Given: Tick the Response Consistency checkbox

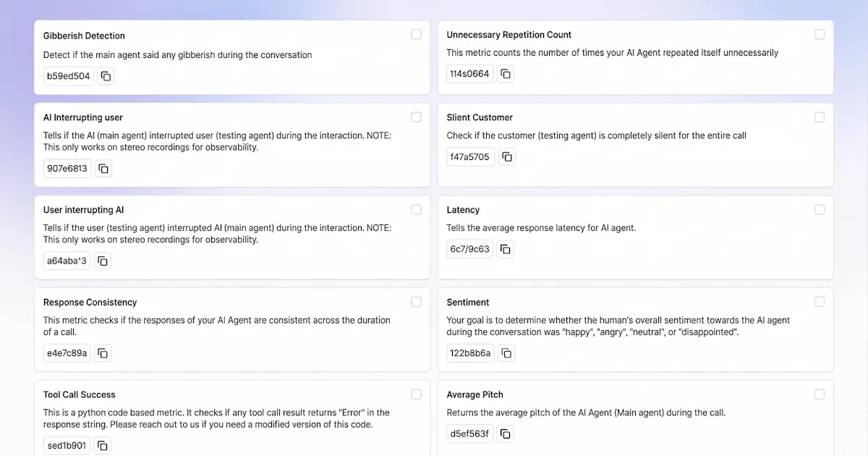Looking at the screenshot, I should 416,302.
